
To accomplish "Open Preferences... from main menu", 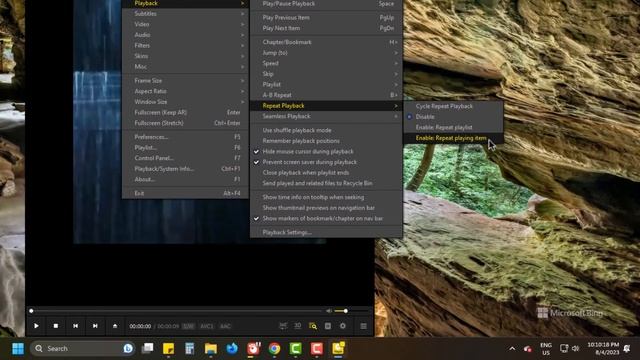I will 185,137.
